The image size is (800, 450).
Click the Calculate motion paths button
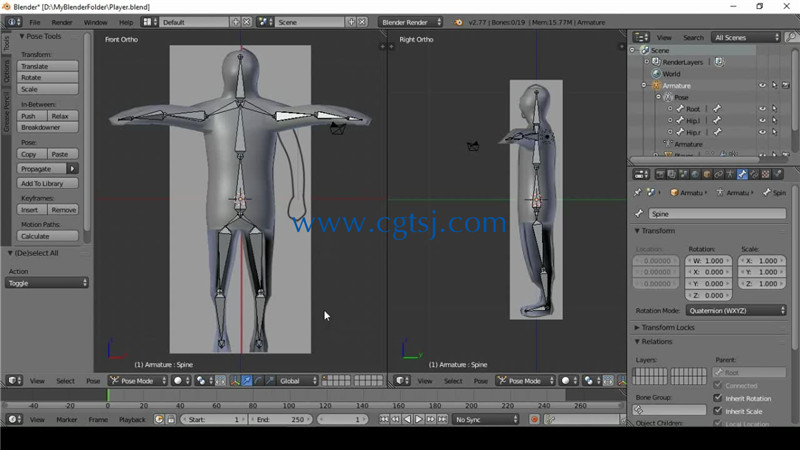(47, 236)
